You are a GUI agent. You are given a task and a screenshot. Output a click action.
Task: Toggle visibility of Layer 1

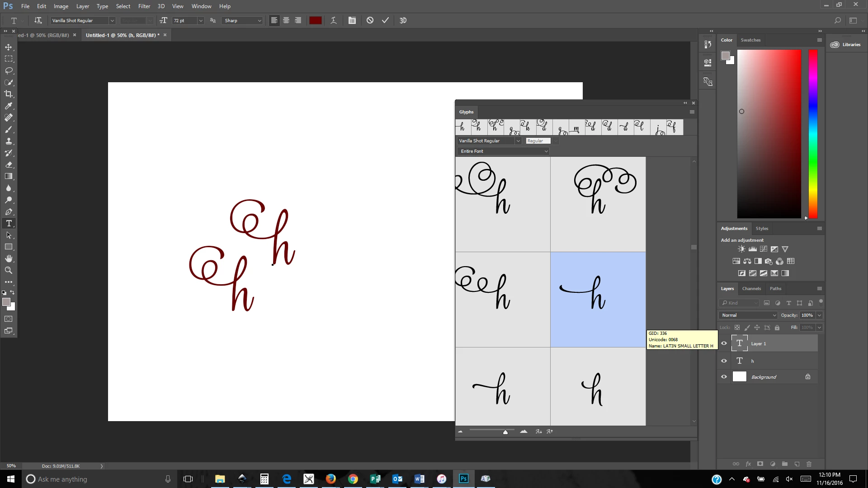(x=724, y=343)
